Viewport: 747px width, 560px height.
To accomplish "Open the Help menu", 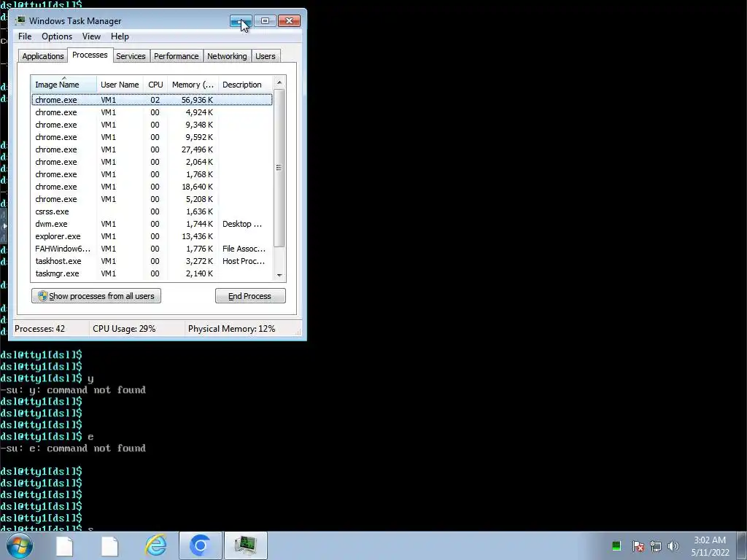I will (x=120, y=36).
